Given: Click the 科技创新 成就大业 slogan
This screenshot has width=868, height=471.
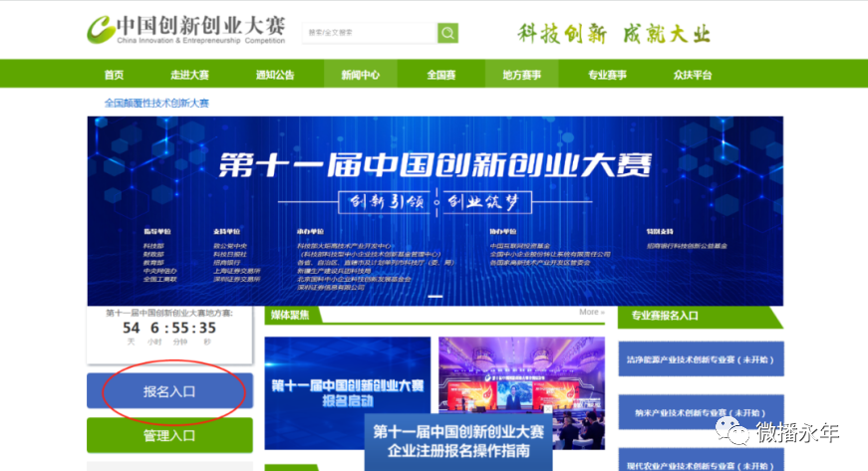Looking at the screenshot, I should (x=613, y=34).
